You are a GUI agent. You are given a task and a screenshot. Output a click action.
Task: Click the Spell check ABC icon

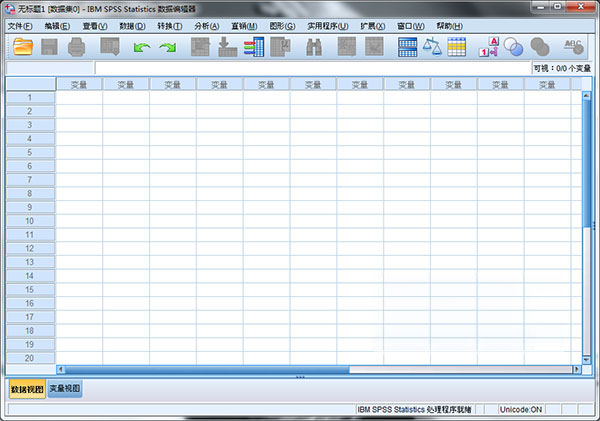click(573, 46)
